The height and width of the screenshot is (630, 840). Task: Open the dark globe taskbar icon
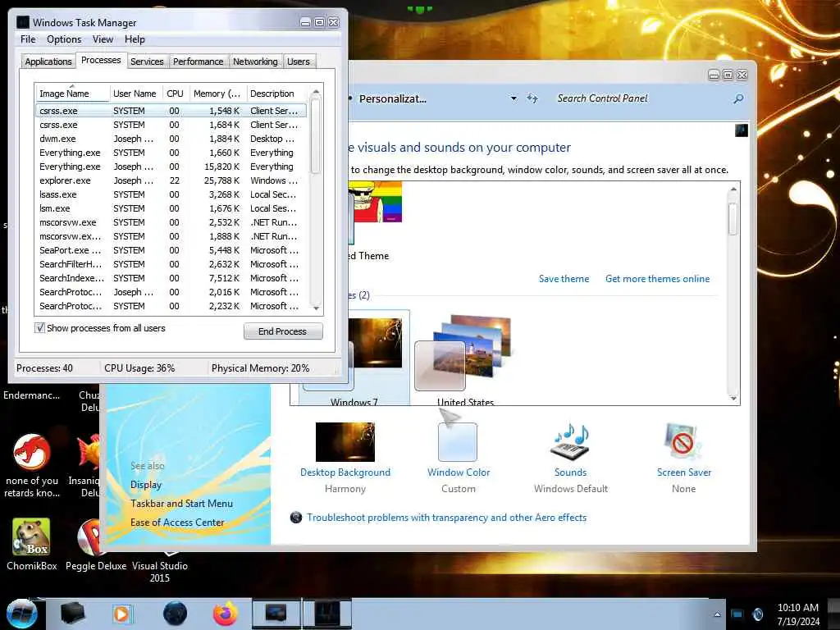(175, 614)
